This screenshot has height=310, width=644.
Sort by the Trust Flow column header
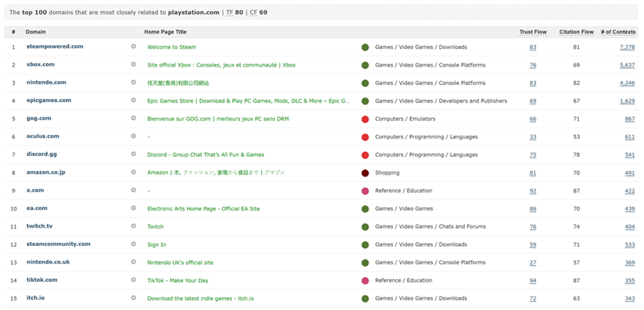point(533,32)
